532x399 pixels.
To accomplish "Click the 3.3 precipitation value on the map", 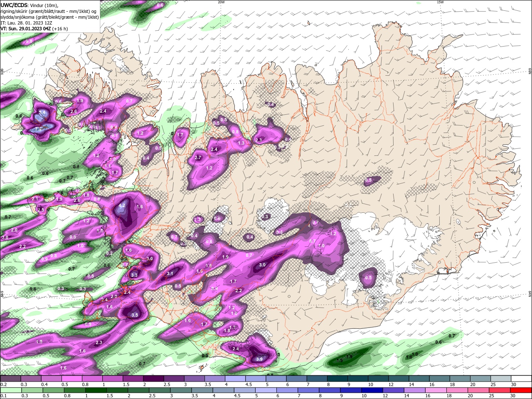I will (x=134, y=275).
